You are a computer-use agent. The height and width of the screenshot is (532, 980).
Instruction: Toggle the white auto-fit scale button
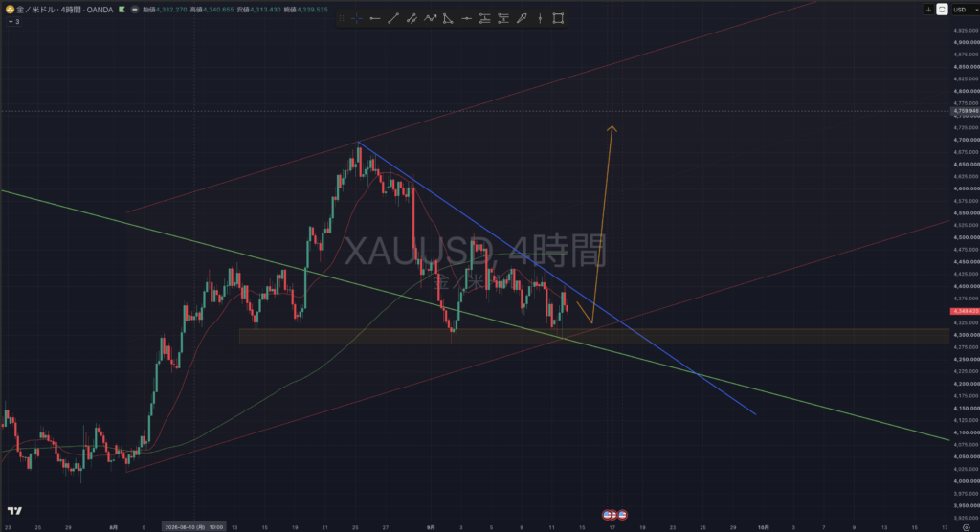(x=942, y=10)
